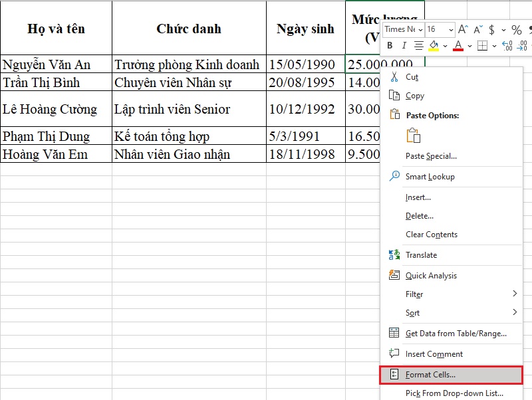The width and height of the screenshot is (532, 400).
Task: Select Get Data from Table/Range
Action: 452,334
